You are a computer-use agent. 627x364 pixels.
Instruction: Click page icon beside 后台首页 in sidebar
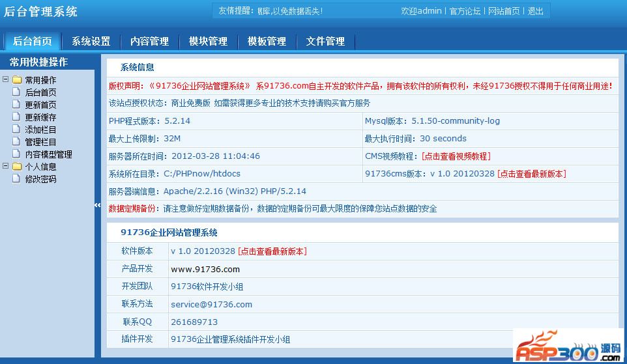coord(16,92)
